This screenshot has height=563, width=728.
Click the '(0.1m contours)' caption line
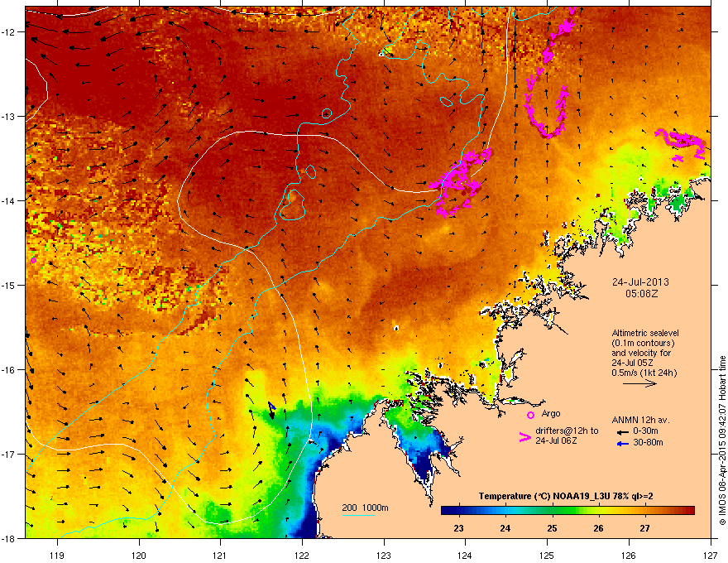coord(643,343)
